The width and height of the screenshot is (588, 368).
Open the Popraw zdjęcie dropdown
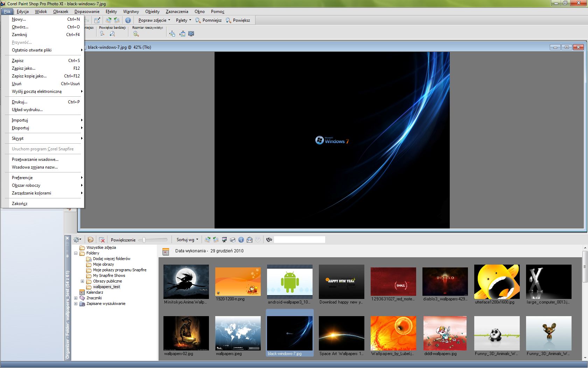154,20
